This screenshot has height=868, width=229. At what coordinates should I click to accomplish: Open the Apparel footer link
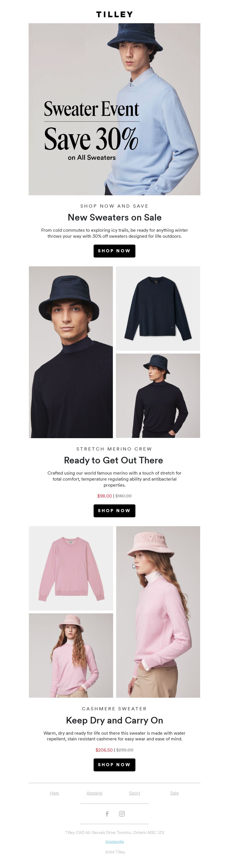click(x=94, y=793)
